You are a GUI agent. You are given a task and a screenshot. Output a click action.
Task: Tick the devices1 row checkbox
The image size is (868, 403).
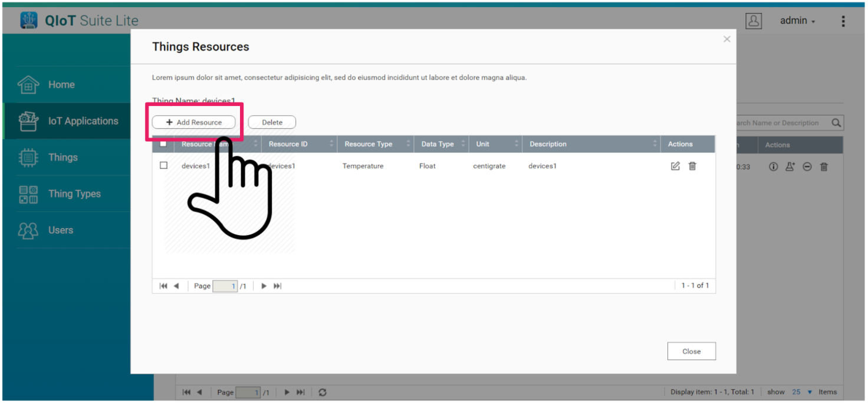(164, 166)
